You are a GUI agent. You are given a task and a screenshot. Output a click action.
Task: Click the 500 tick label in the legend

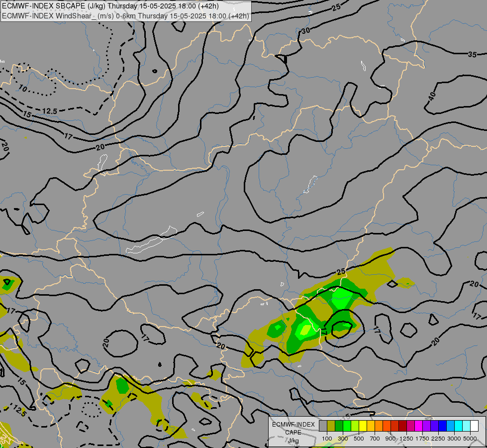click(359, 439)
